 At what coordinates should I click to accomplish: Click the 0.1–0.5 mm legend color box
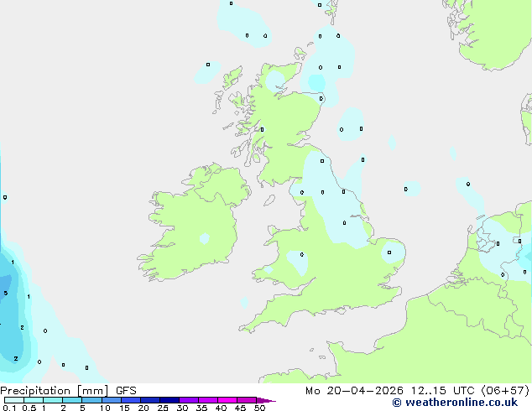tap(14, 400)
